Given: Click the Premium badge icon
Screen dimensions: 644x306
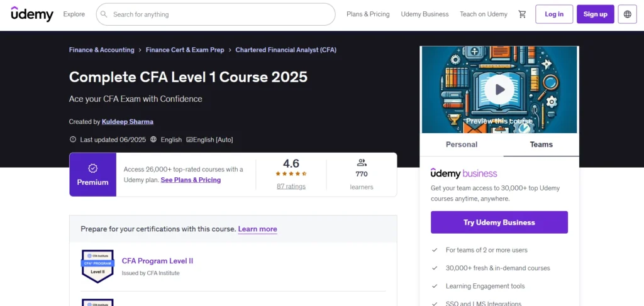Looking at the screenshot, I should click(x=92, y=168).
